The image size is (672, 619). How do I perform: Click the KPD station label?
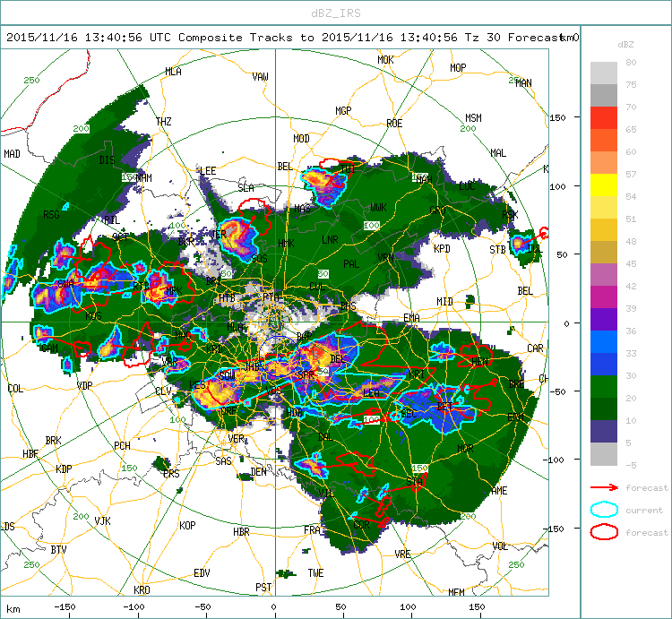[x=442, y=248]
